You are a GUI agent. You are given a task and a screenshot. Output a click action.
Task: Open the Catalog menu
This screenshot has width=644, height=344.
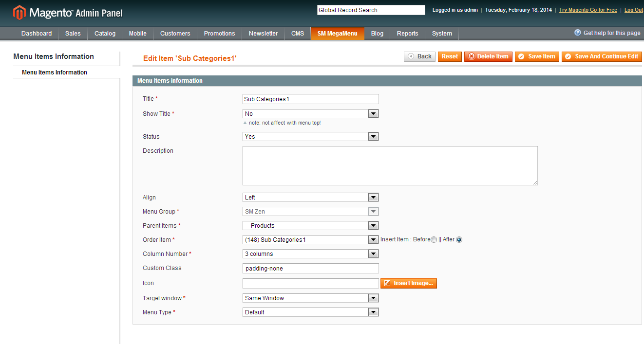point(105,34)
